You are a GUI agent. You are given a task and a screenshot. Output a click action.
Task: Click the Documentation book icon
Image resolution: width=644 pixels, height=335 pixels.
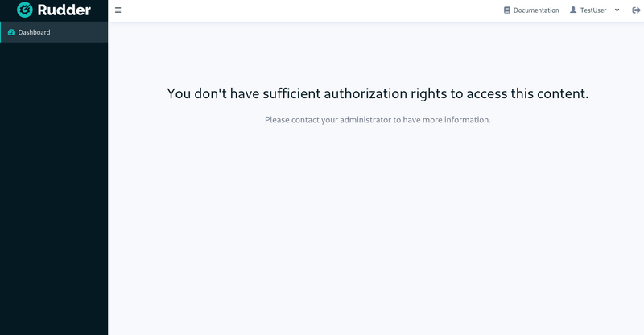507,10
